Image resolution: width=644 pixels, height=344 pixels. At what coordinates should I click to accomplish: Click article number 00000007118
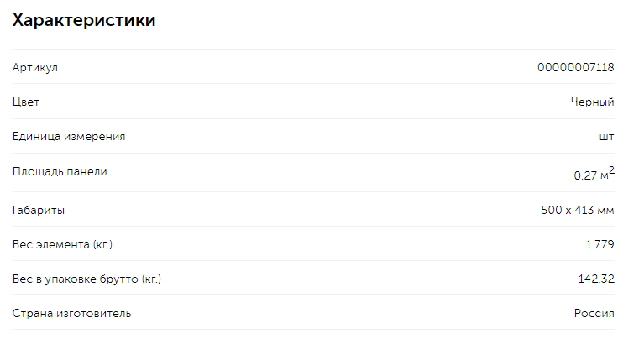coord(575,67)
